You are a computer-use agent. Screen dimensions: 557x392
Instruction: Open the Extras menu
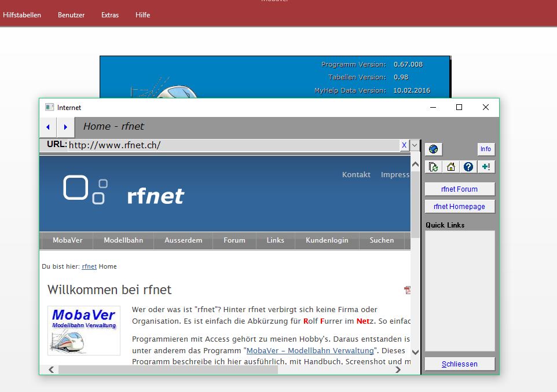[x=110, y=15]
